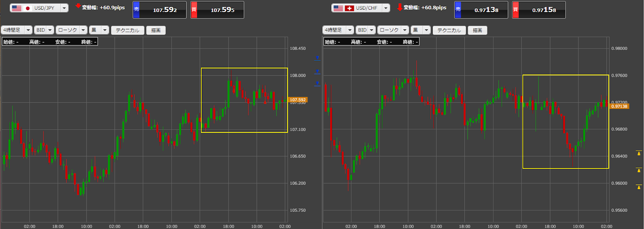Click the 0.96400 price axis label
Image resolution: width=644 pixels, height=229 pixels.
tap(619, 156)
